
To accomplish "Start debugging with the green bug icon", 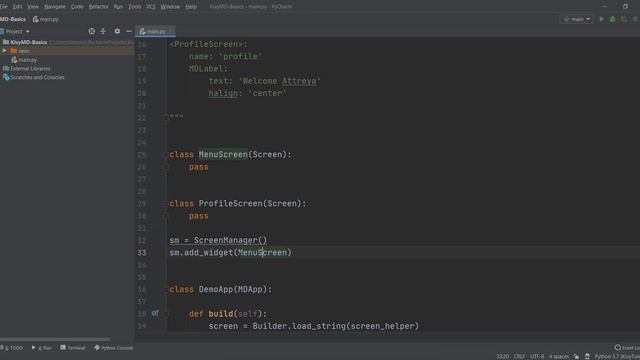I will 613,19.
